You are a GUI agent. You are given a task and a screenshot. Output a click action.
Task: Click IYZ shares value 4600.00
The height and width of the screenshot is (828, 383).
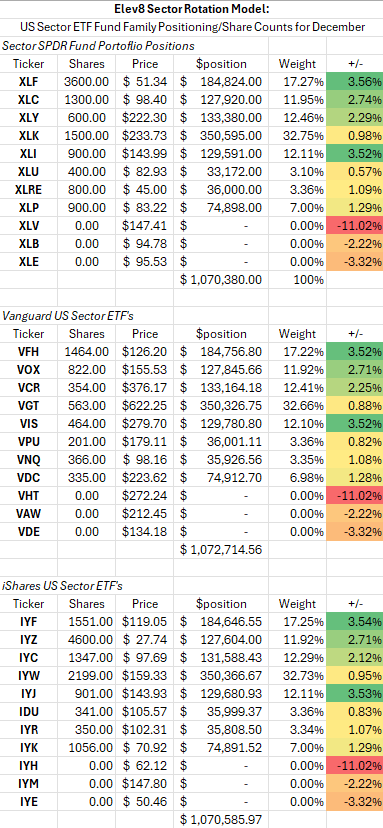click(87, 639)
